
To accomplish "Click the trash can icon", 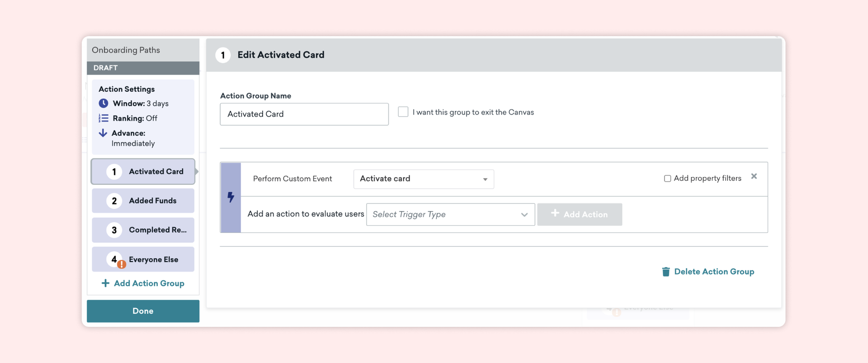I will 665,272.
